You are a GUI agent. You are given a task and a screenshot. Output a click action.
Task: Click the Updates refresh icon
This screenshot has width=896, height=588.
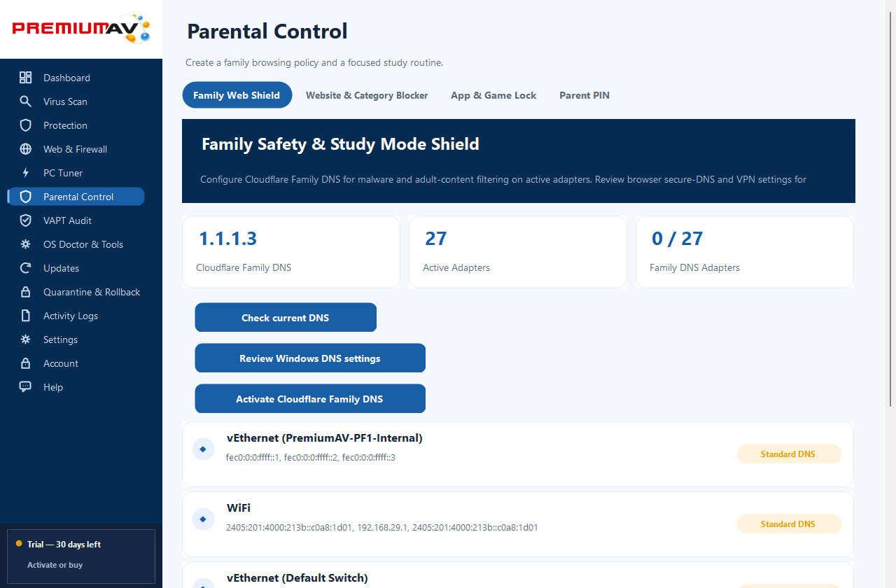[26, 268]
